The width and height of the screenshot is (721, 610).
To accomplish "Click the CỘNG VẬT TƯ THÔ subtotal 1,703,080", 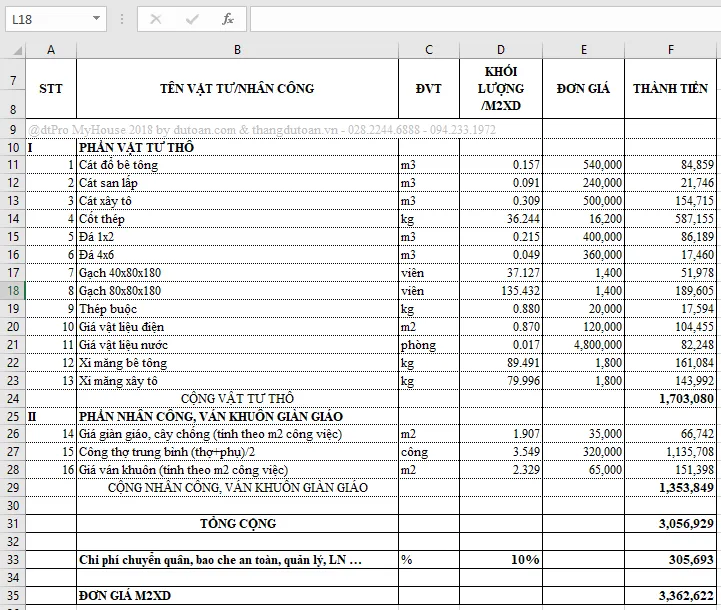I will pyautogui.click(x=670, y=398).
